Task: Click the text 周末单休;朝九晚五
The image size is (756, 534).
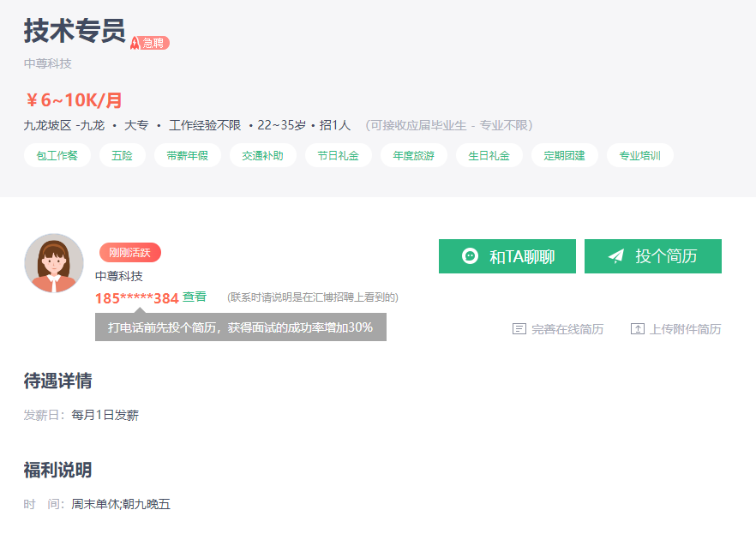Action: (x=121, y=504)
